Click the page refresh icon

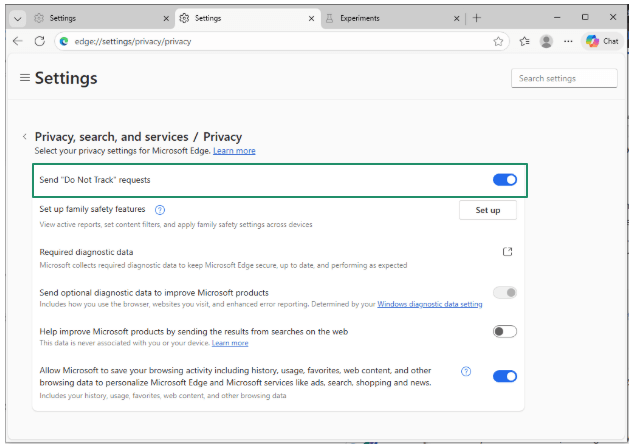pyautogui.click(x=40, y=41)
